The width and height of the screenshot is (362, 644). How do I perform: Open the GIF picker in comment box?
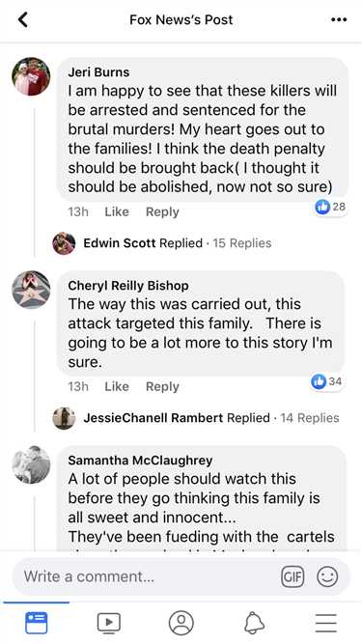click(x=292, y=576)
